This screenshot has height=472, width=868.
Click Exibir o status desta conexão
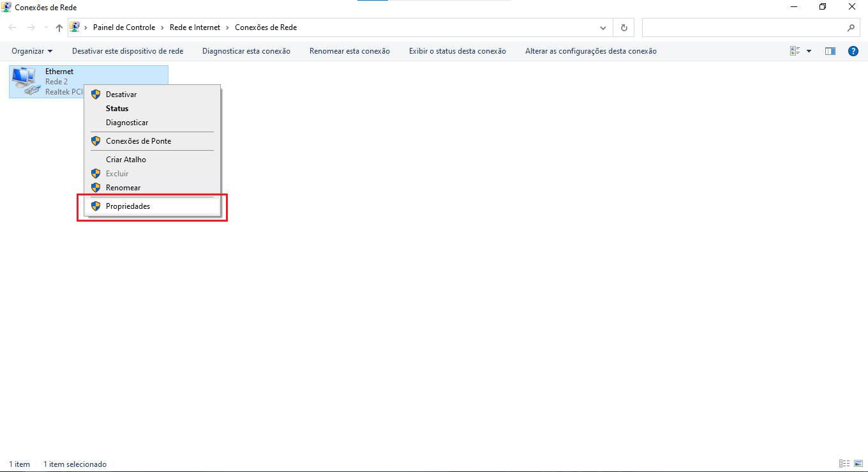pyautogui.click(x=457, y=51)
